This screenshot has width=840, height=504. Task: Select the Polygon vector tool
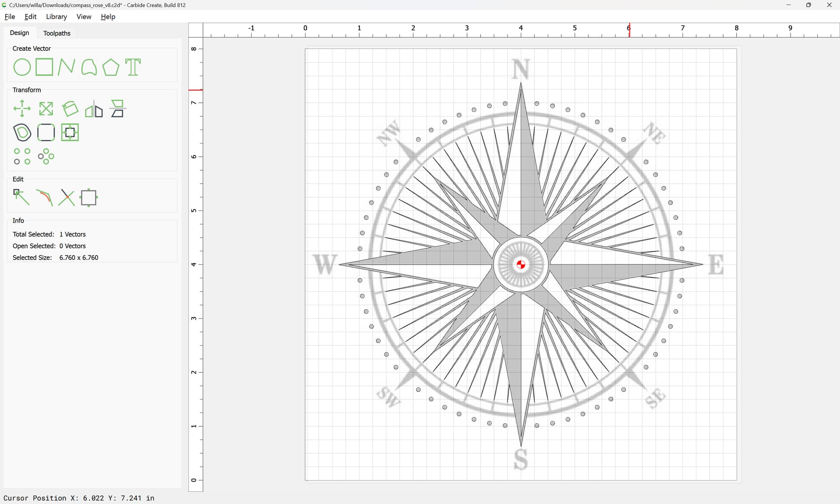click(x=111, y=67)
